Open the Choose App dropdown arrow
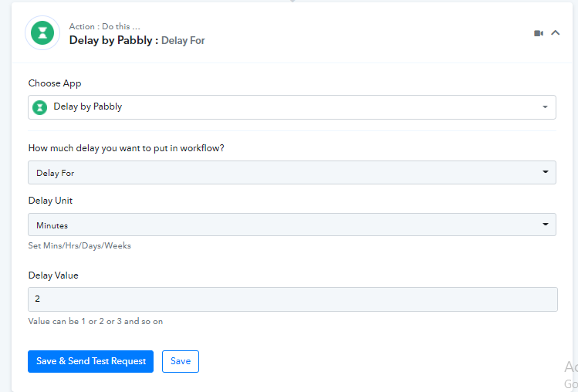This screenshot has width=578, height=392. pyautogui.click(x=545, y=107)
